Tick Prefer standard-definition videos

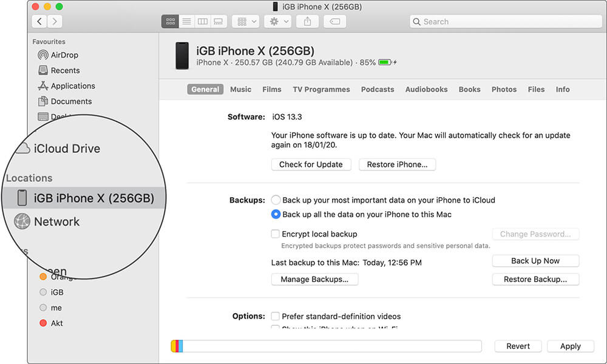275,316
